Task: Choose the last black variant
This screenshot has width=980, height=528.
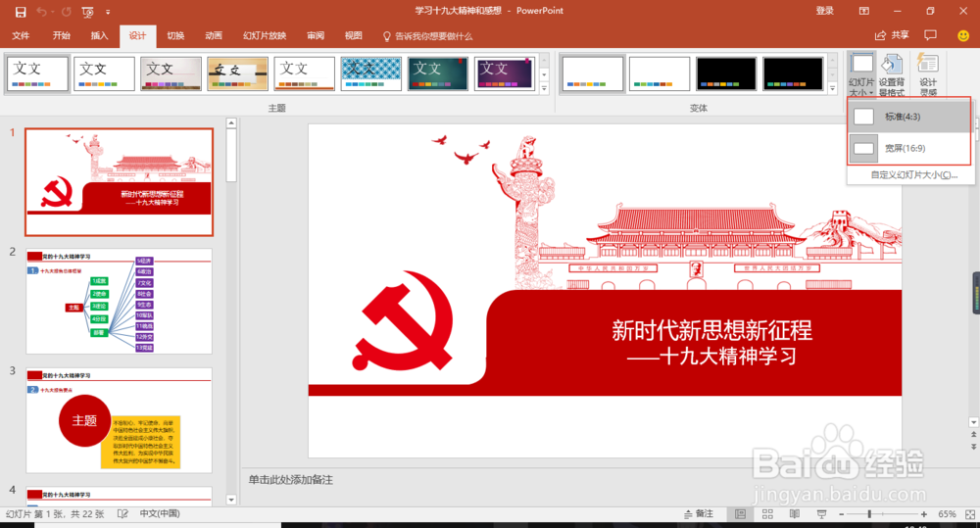Action: (x=793, y=73)
